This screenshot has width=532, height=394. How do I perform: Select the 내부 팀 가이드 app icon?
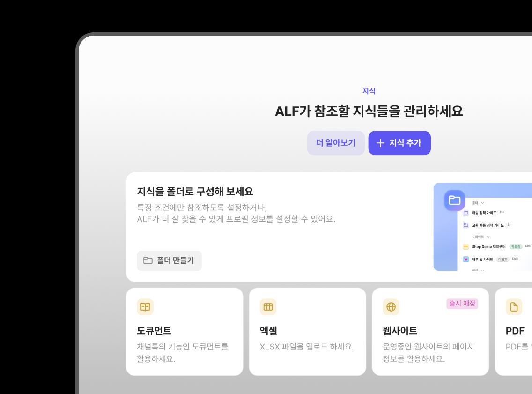(465, 259)
